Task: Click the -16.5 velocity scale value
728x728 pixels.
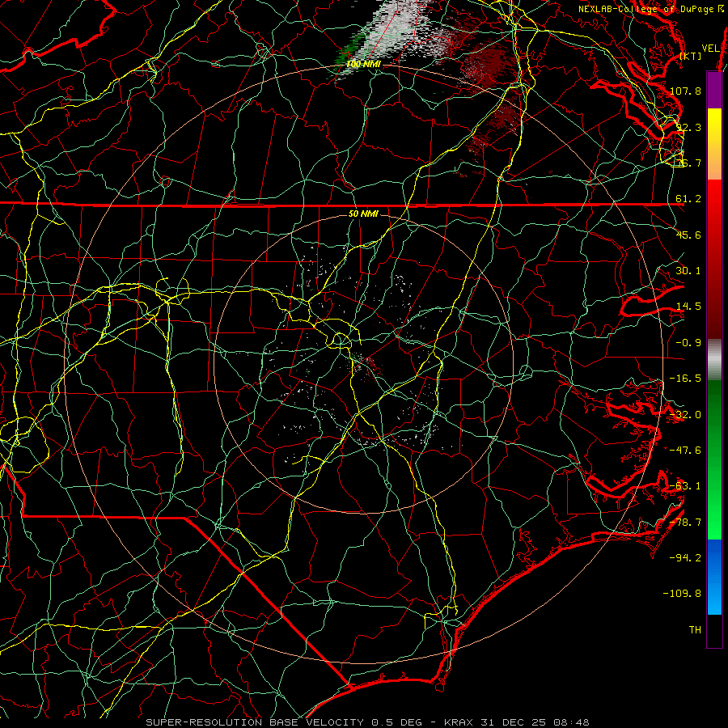Action: [685, 379]
